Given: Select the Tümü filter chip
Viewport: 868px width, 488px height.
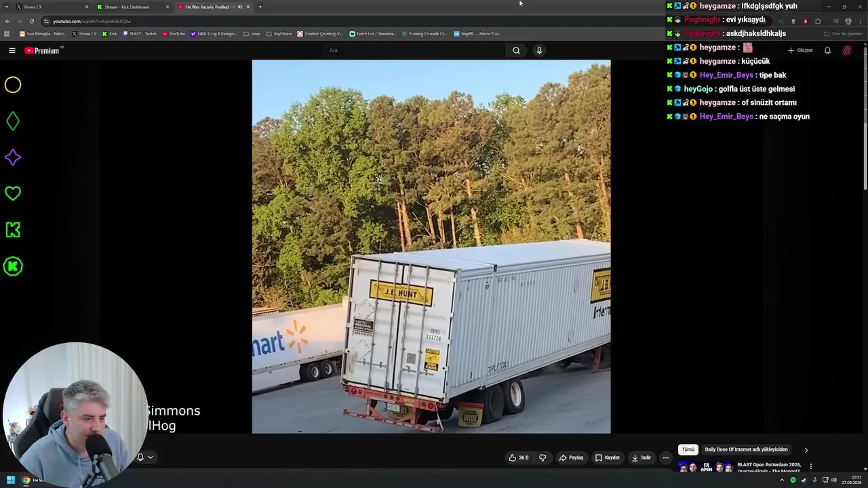Looking at the screenshot, I should click(x=688, y=450).
